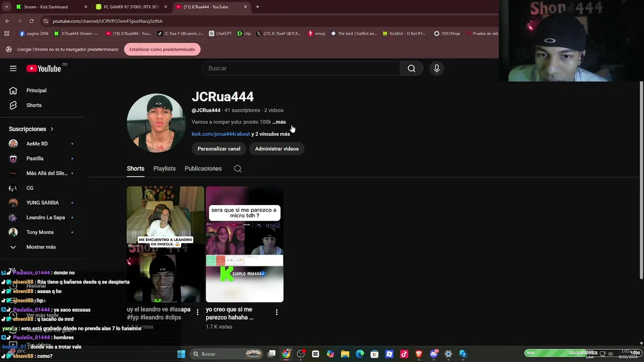Expand 'y 2 vínculos más' links
Viewport: 644px width, 362px height.
pos(271,134)
